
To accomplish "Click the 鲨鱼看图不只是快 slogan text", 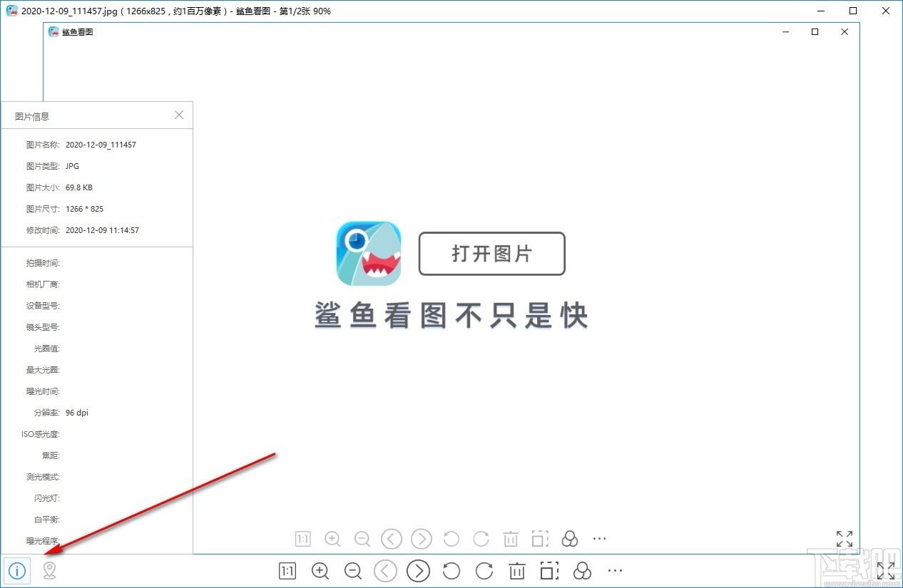I will [x=451, y=316].
